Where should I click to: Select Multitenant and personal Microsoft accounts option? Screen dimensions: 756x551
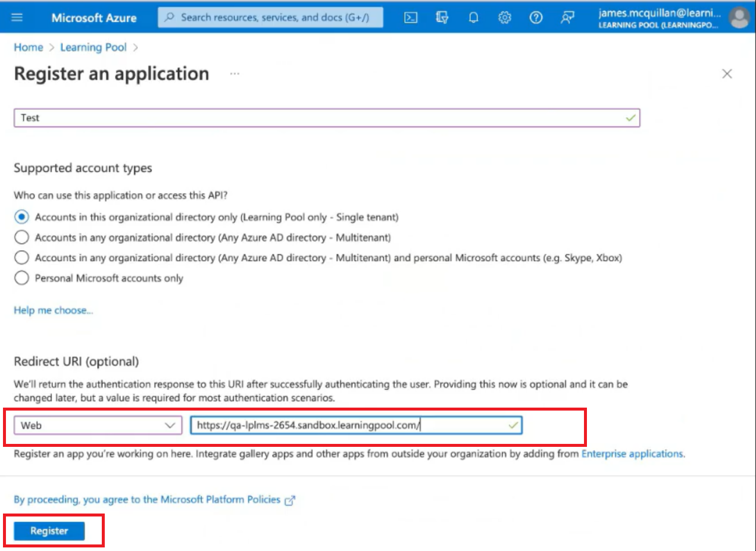coord(21,258)
